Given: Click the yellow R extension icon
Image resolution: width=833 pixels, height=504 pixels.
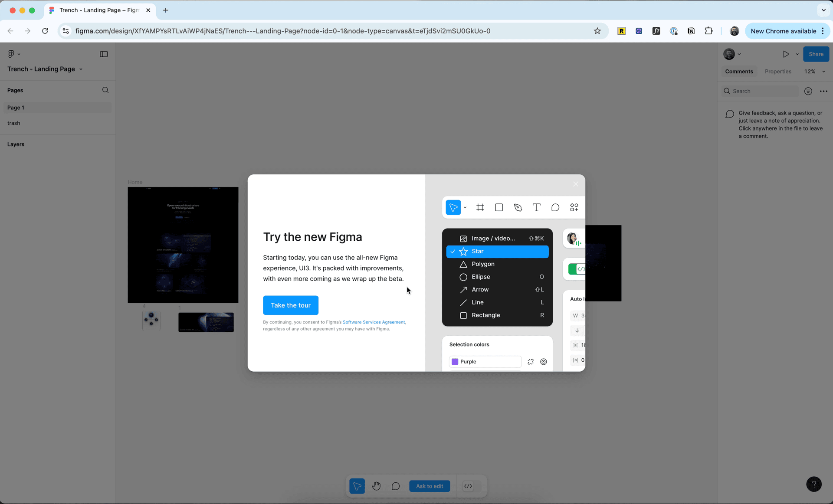Looking at the screenshot, I should point(621,31).
